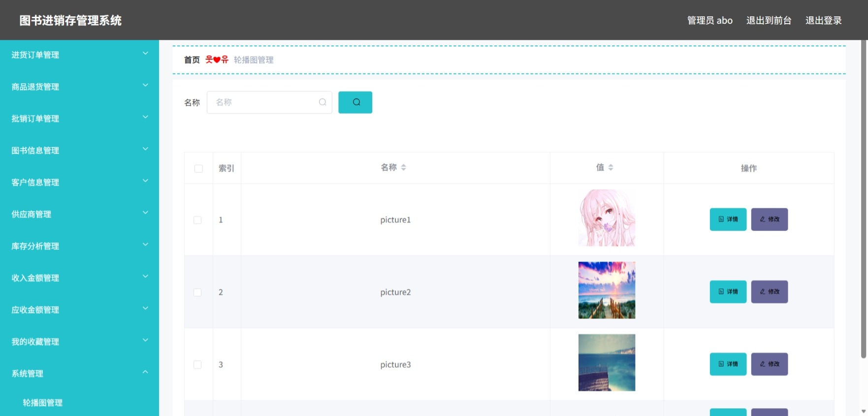Open 详情 for the picture2 row
The image size is (868, 416).
tap(728, 292)
